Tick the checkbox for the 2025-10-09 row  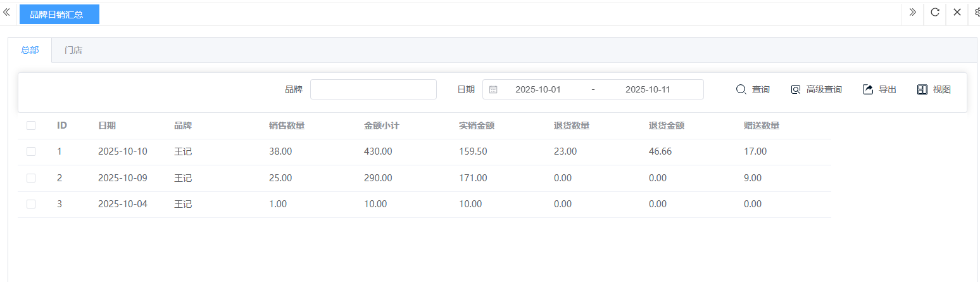31,178
